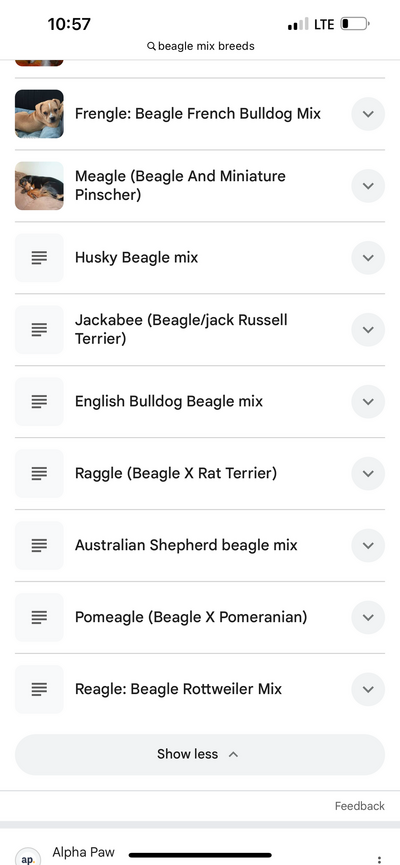400x865 pixels.
Task: Select the Pomeagle (Beagle X Pomeranian) title
Action: click(x=191, y=617)
